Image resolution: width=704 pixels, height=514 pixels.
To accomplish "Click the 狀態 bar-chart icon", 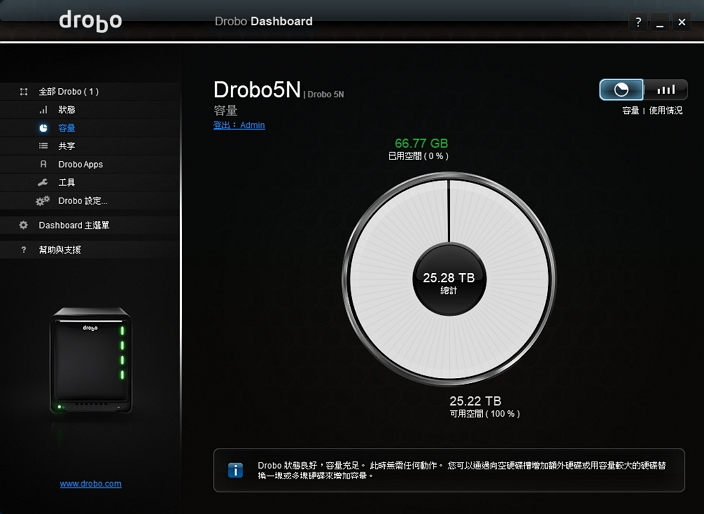I will coord(43,110).
